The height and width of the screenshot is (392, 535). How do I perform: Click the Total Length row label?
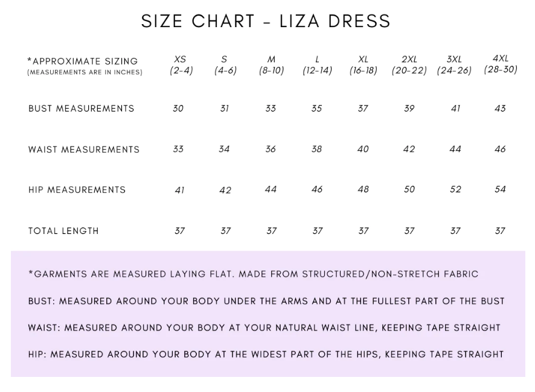point(63,231)
